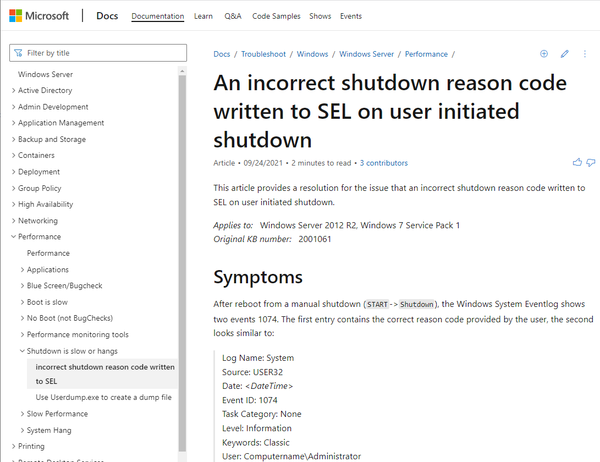
Task: Expand the Networking node
Action: (34, 221)
